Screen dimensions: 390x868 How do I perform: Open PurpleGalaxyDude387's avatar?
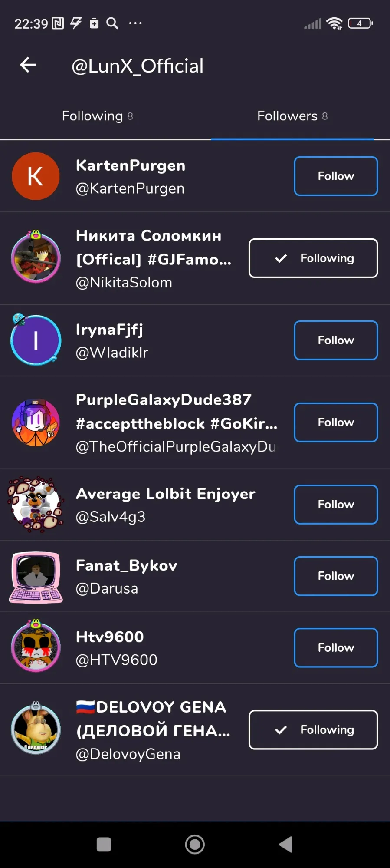(36, 422)
